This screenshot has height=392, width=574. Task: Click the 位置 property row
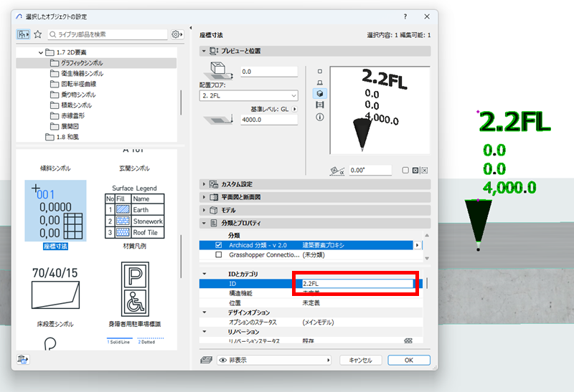click(x=311, y=303)
